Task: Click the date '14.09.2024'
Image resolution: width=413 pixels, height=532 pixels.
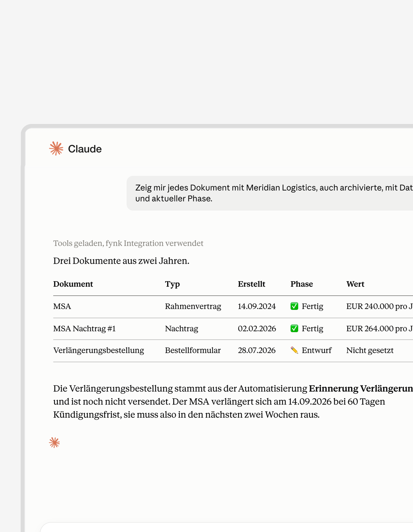Action: 257,306
